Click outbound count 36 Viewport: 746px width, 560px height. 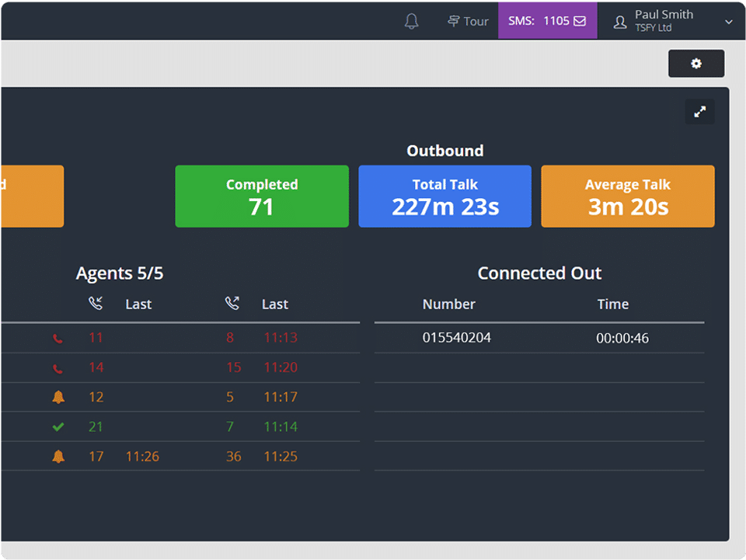pos(234,457)
